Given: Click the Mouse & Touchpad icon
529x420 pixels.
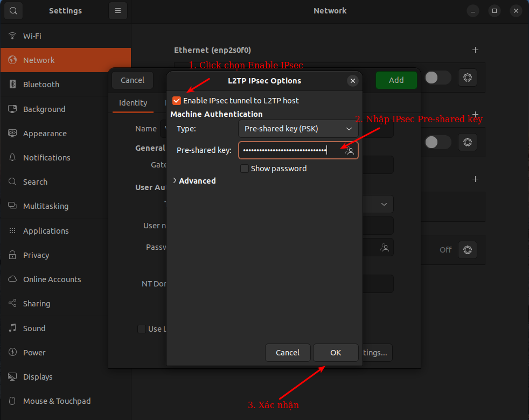Looking at the screenshot, I should 12,401.
